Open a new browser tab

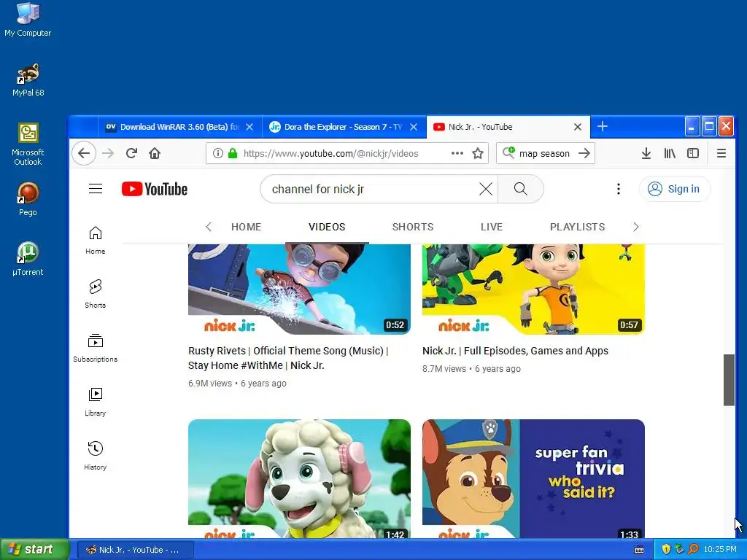click(x=602, y=127)
